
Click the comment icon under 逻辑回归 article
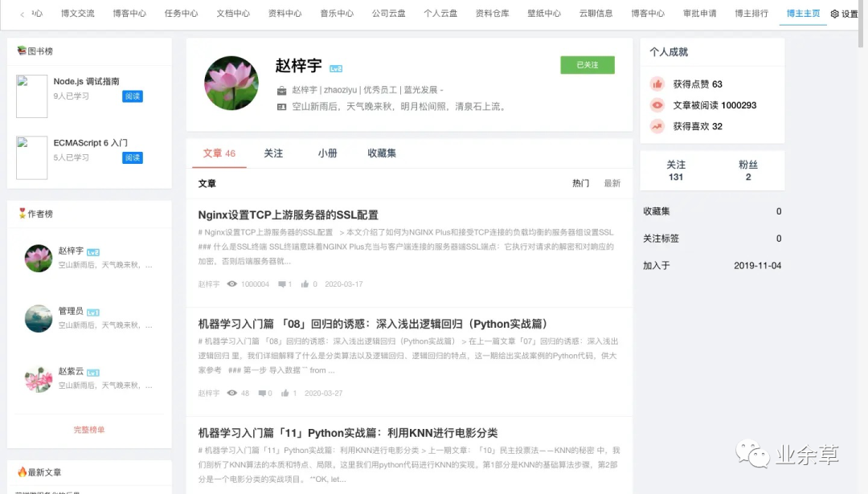point(262,394)
